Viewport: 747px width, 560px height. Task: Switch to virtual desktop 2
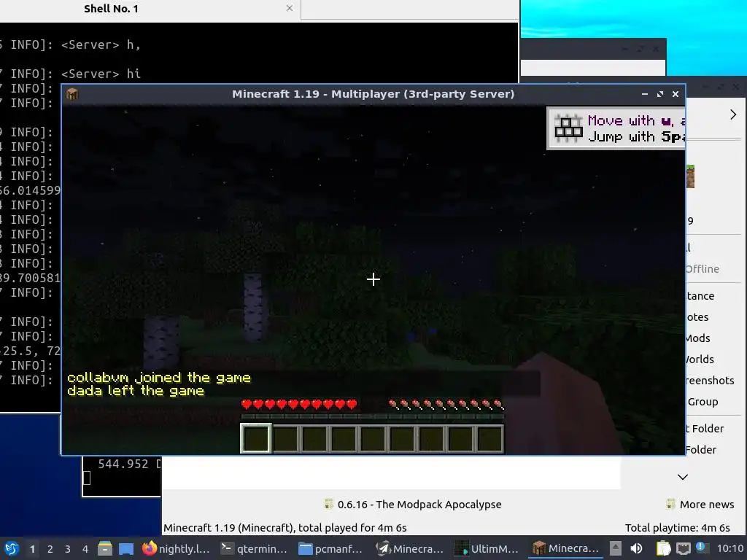coord(50,549)
